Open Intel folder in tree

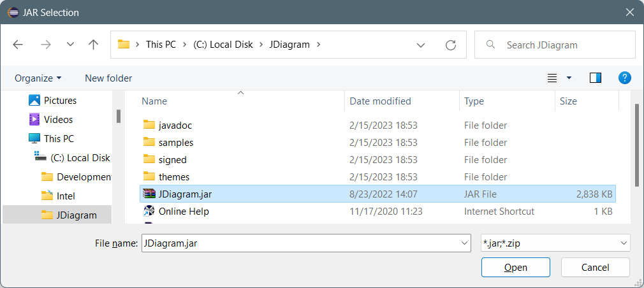66,196
